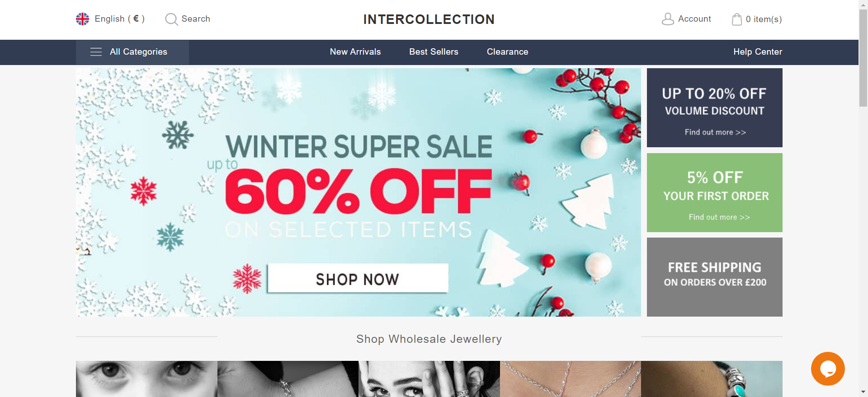The image size is (868, 397).
Task: Click the magnifying glass search icon
Action: point(171,19)
